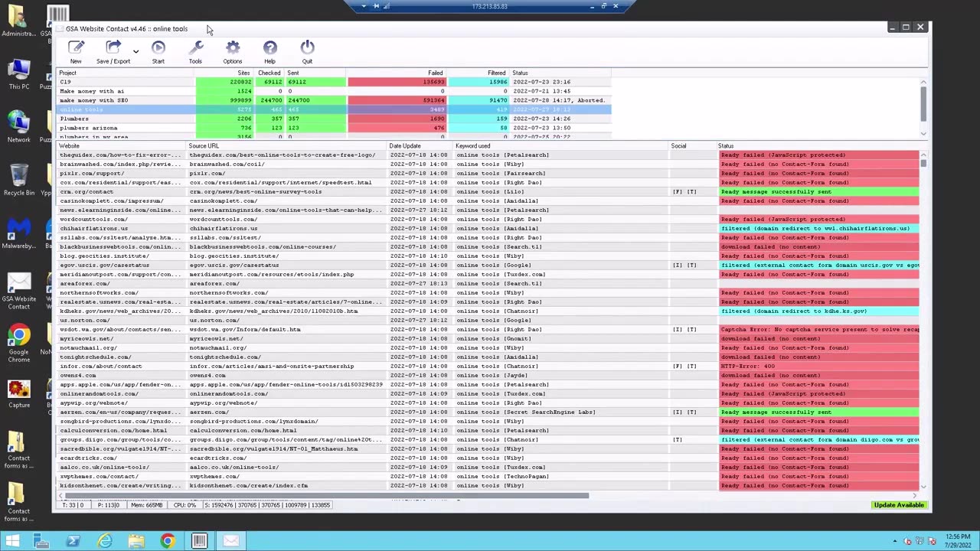Sort URL list by Date Update header
Screen dimensions: 980x551
pos(420,145)
